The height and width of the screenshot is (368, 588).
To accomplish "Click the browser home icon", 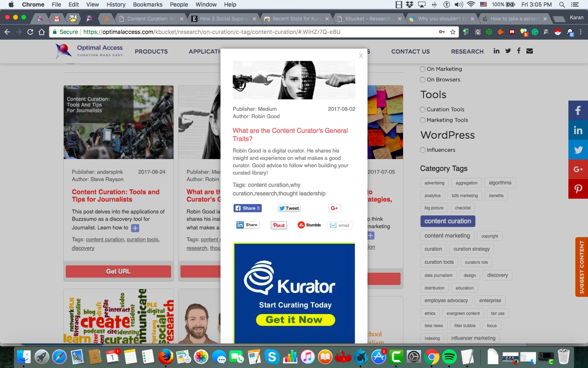I will (x=42, y=32).
